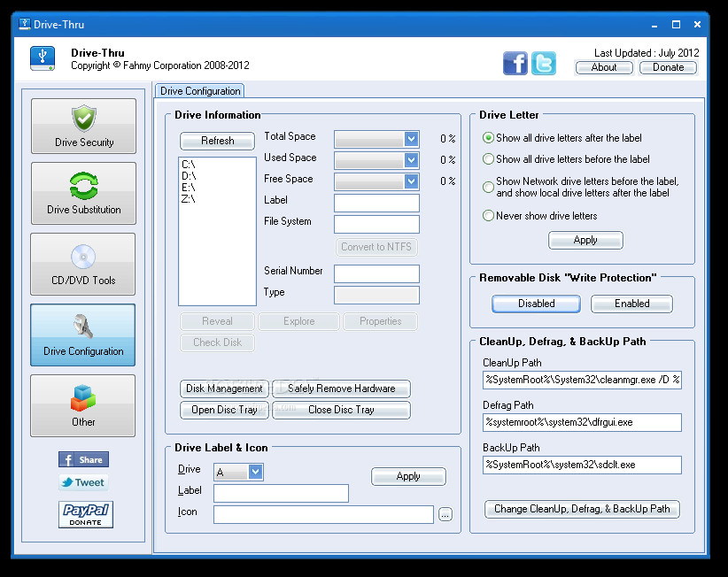Click Open Disc Tray
Image resolution: width=728 pixels, height=577 pixels.
(x=224, y=410)
